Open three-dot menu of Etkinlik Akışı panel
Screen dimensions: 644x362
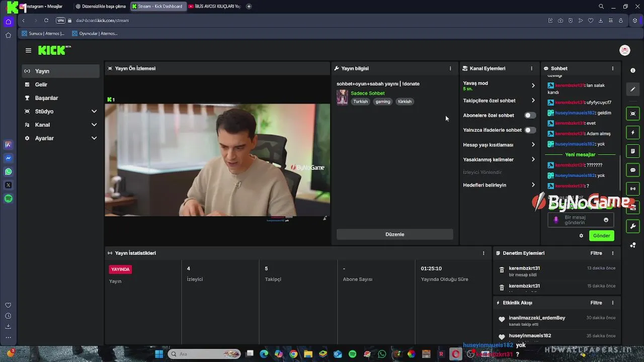pyautogui.click(x=612, y=303)
